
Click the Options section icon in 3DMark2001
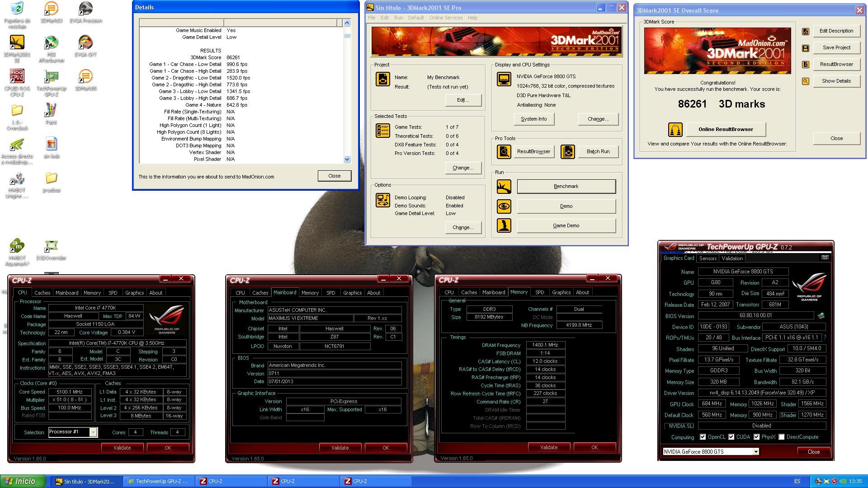pyautogui.click(x=382, y=200)
